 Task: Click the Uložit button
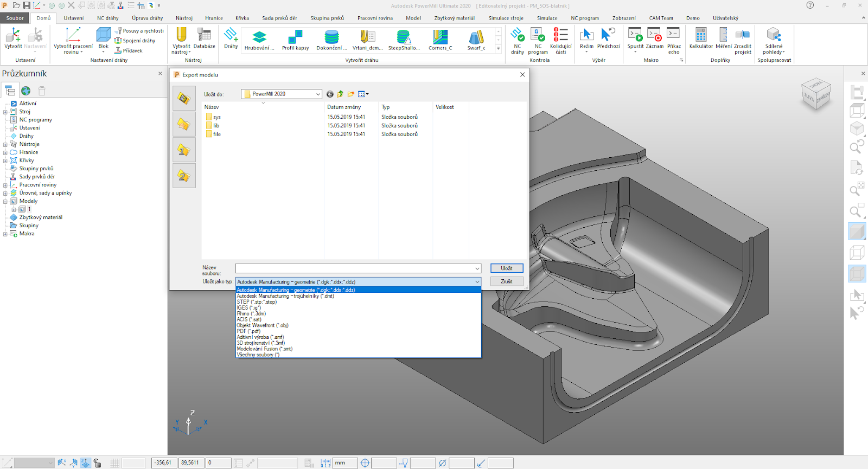click(507, 268)
